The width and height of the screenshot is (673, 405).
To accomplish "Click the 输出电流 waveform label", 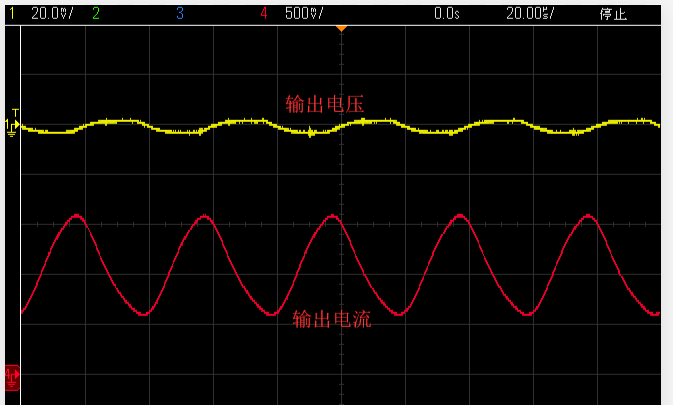I will 333,319.
